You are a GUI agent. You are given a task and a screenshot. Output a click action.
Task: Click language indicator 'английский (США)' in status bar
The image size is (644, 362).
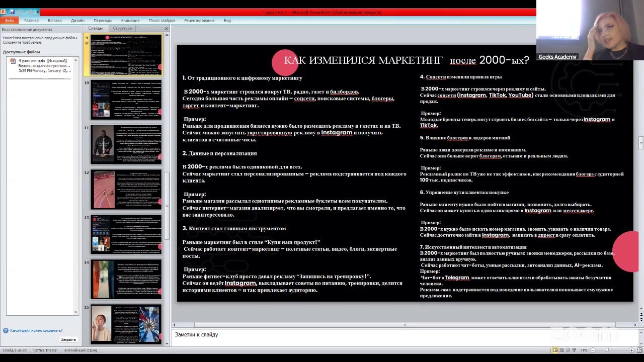[80, 350]
